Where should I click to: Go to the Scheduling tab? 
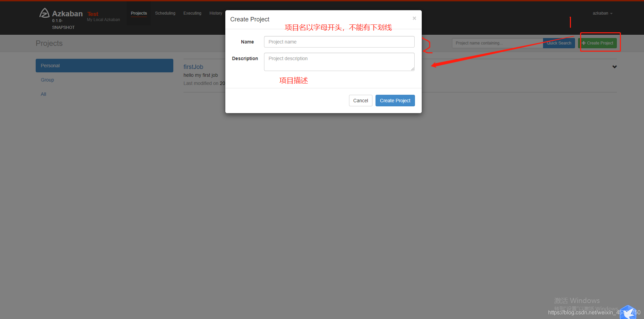[165, 13]
